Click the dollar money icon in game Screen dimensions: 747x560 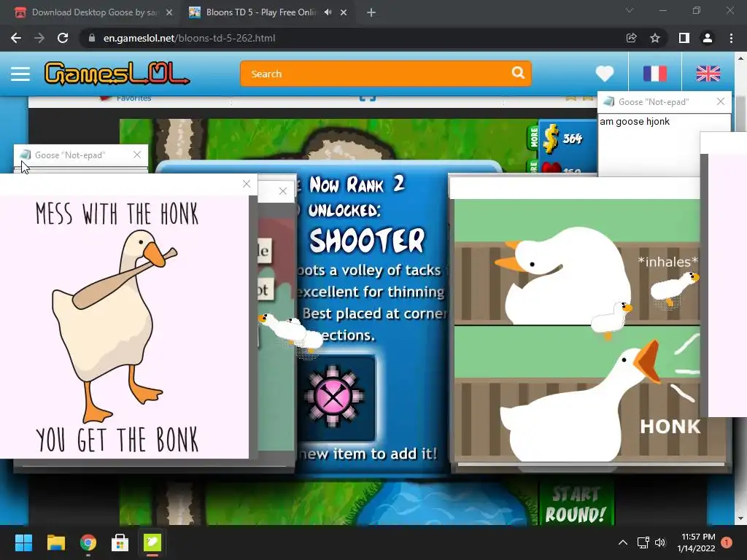tap(551, 138)
